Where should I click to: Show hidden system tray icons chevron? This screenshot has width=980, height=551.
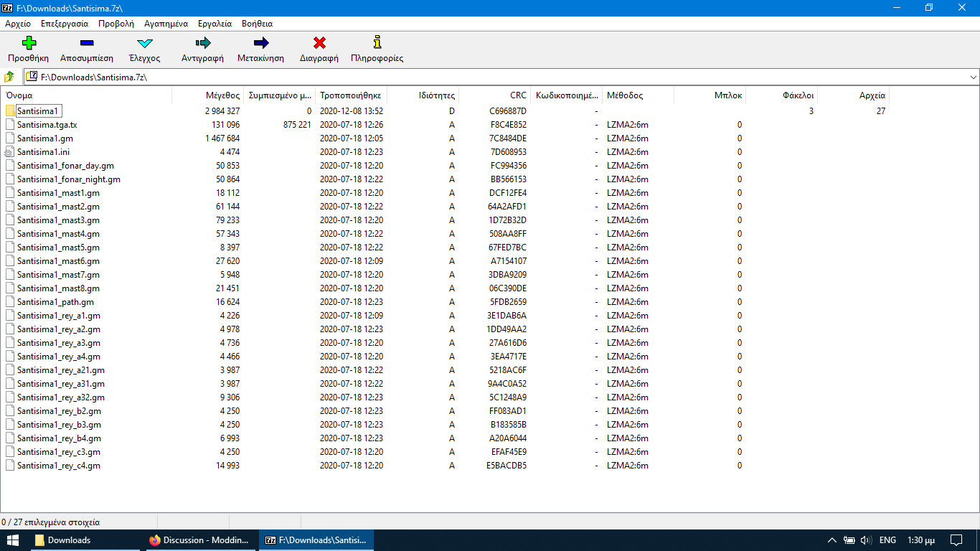(832, 540)
